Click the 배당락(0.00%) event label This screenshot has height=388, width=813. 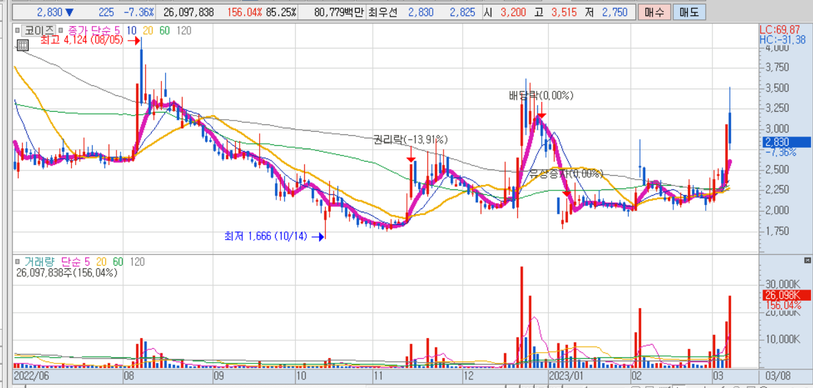[541, 95]
